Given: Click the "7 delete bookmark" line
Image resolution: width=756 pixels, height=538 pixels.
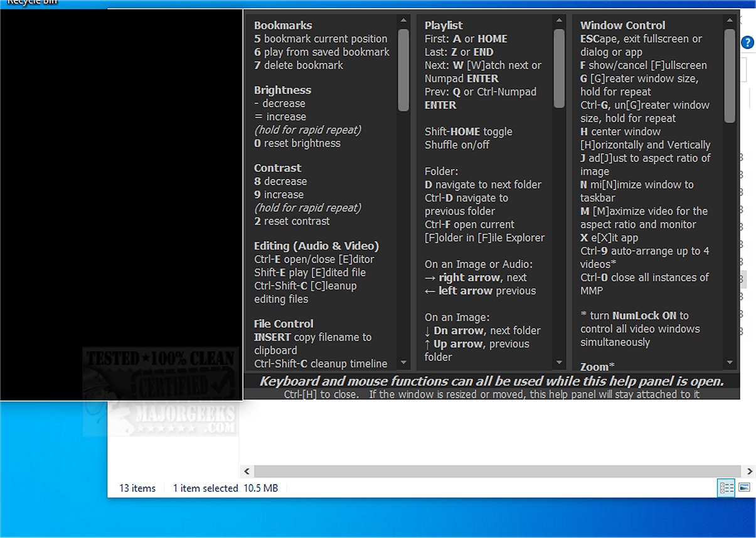Looking at the screenshot, I should tap(299, 65).
